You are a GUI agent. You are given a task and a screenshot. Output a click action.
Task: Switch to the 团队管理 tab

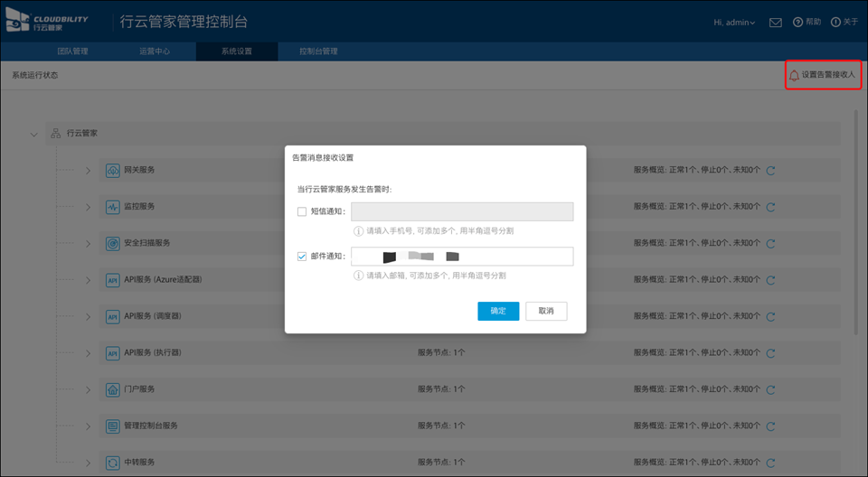[72, 51]
